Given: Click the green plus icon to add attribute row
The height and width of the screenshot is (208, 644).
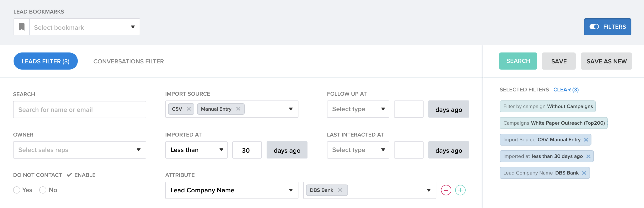Looking at the screenshot, I should click(x=460, y=190).
